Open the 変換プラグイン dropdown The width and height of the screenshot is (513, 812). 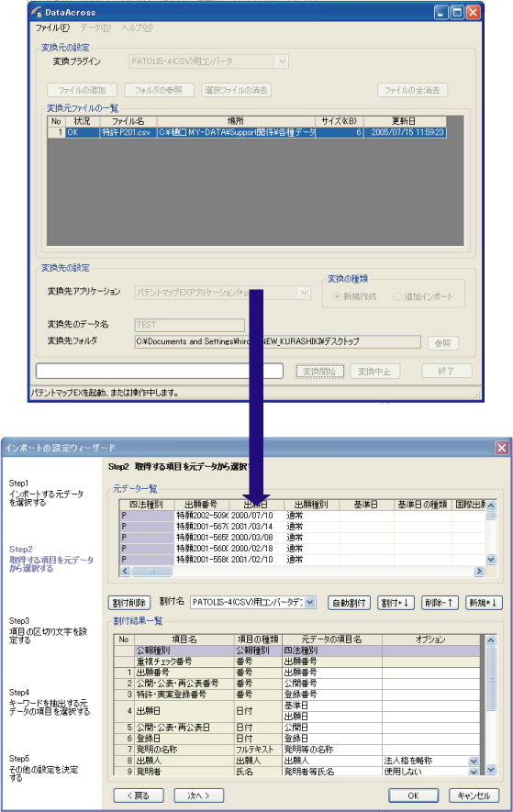282,61
